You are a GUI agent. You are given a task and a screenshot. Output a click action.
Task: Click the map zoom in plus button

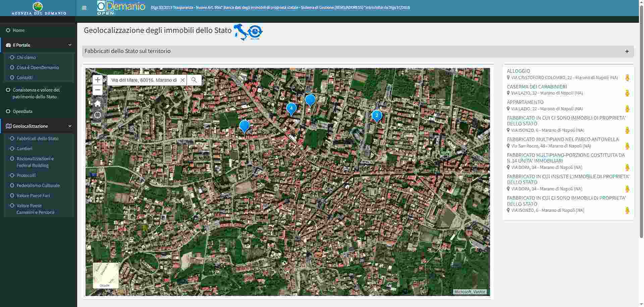[x=98, y=80]
